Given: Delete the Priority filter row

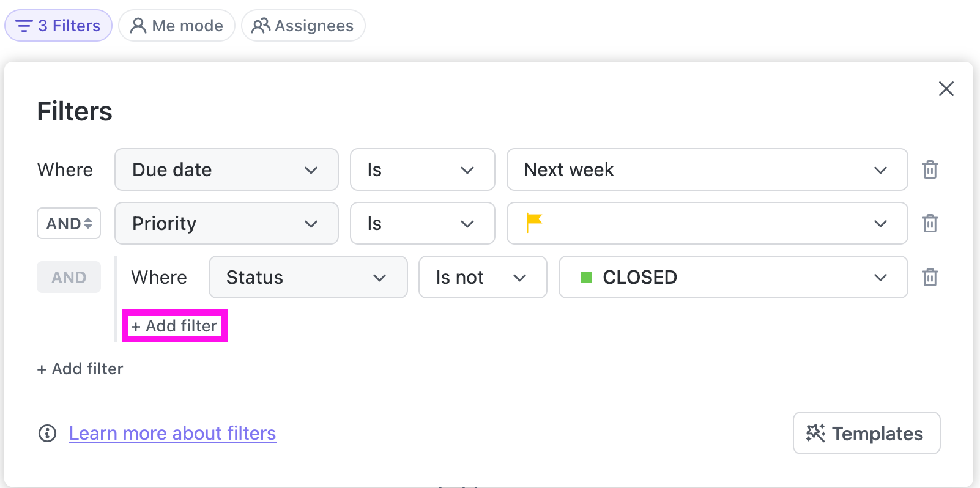Looking at the screenshot, I should coord(930,223).
